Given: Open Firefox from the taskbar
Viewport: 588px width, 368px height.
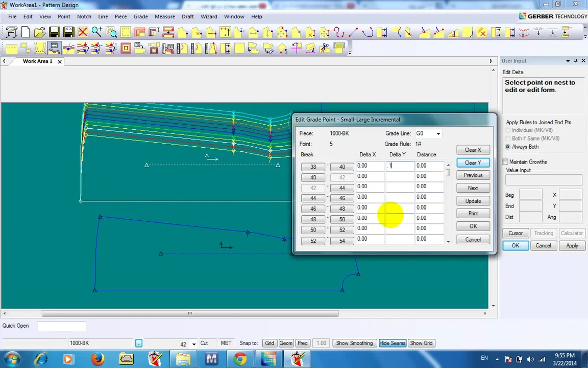Looking at the screenshot, I should pos(97,359).
